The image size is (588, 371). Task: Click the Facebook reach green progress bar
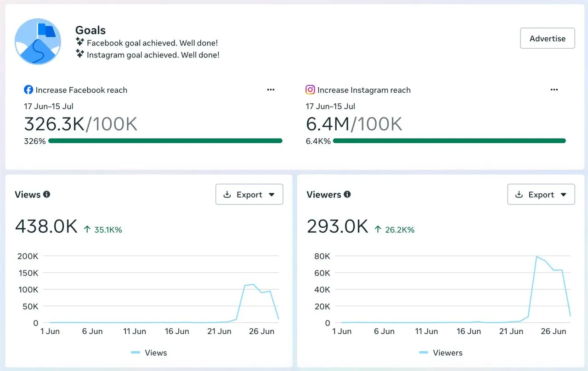165,141
